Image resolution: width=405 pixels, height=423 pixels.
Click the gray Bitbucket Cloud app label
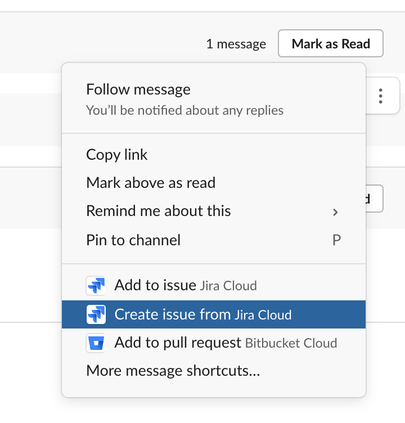point(291,343)
